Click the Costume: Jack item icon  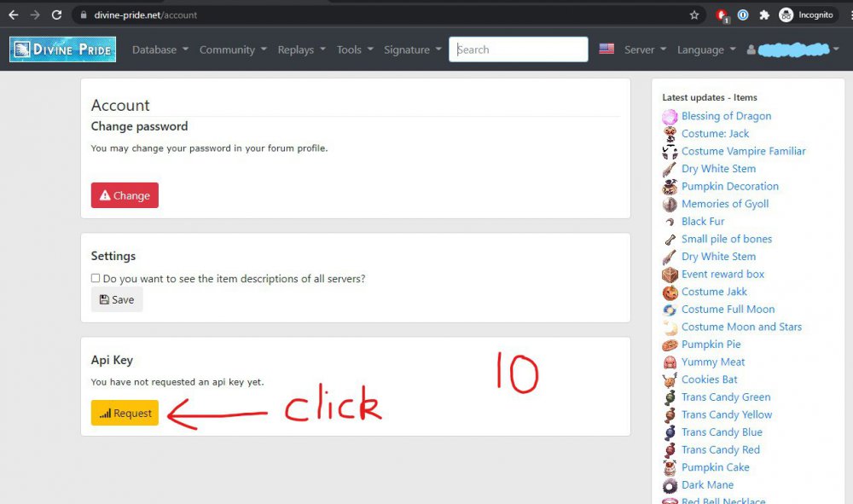pos(670,134)
